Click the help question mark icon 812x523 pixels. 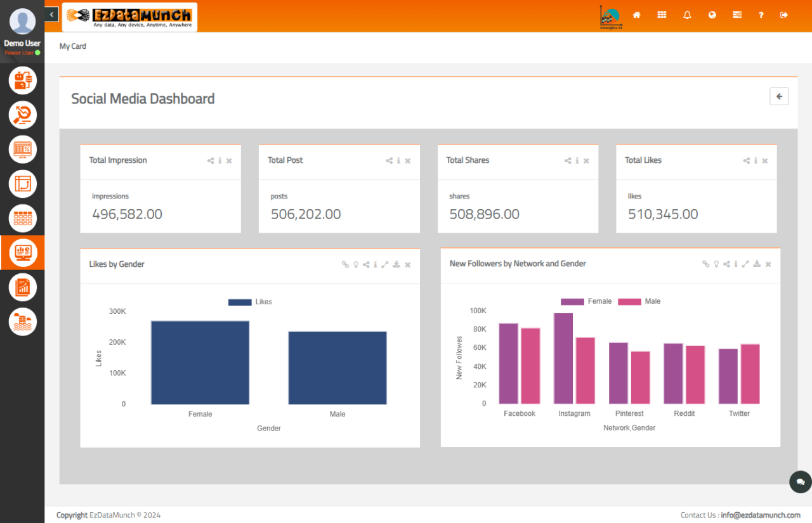coord(761,15)
